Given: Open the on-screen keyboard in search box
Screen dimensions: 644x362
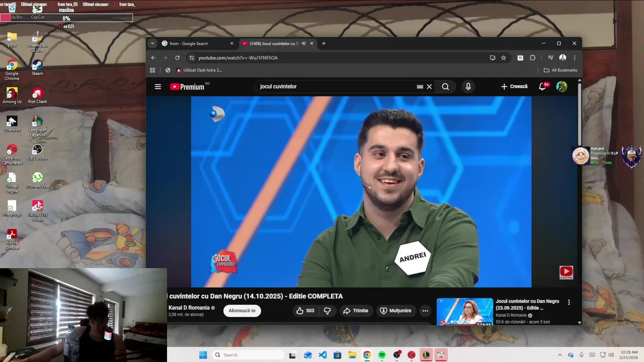Looking at the screenshot, I should coord(420,86).
